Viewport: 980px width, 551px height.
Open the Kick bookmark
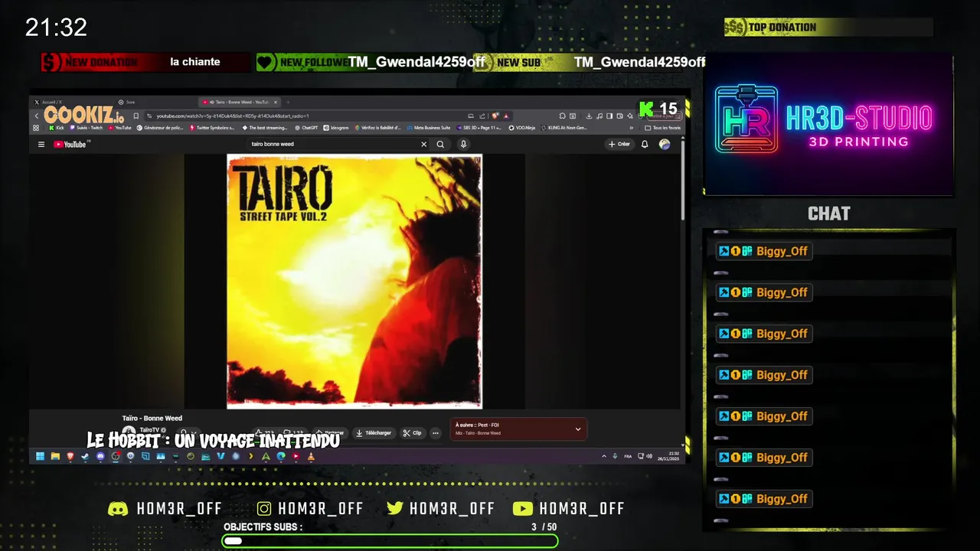[57, 128]
